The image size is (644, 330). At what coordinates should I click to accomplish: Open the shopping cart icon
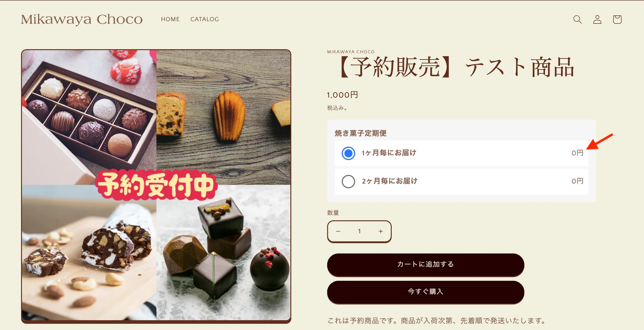pyautogui.click(x=617, y=19)
